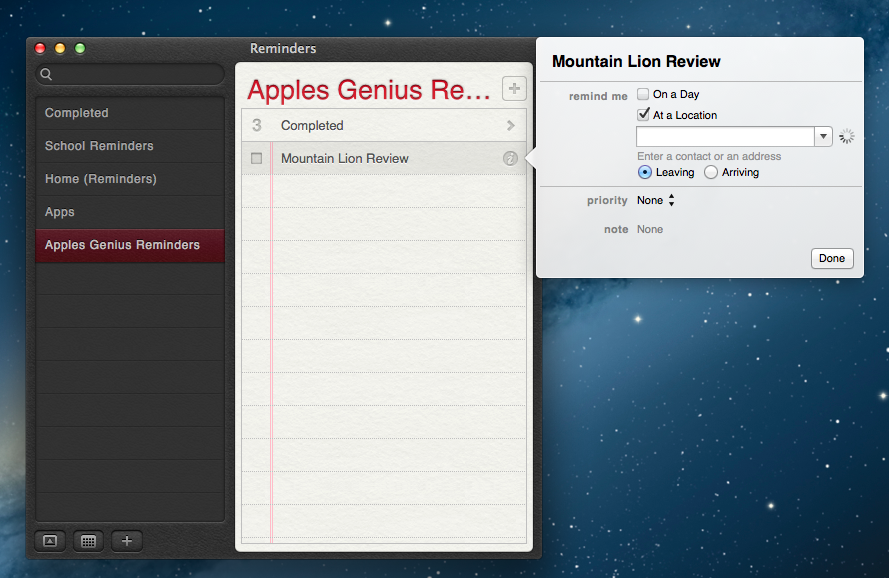Add a new list with bottom plus button
The width and height of the screenshot is (889, 578).
(x=126, y=541)
